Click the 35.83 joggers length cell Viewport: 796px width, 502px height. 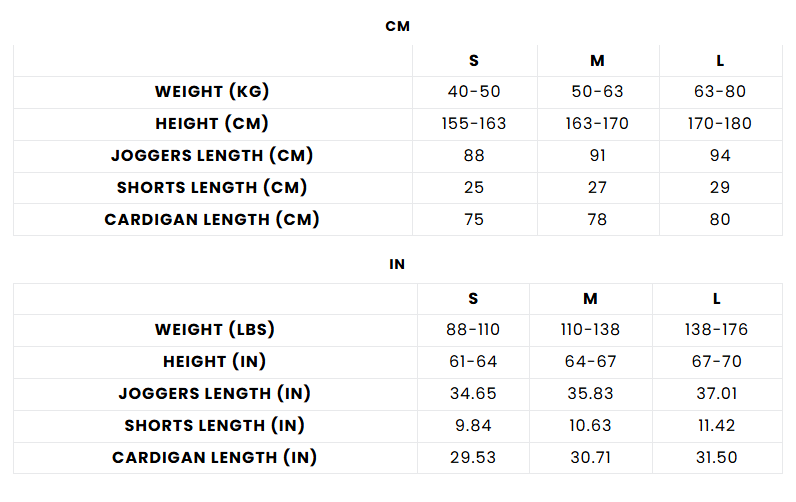[590, 394]
